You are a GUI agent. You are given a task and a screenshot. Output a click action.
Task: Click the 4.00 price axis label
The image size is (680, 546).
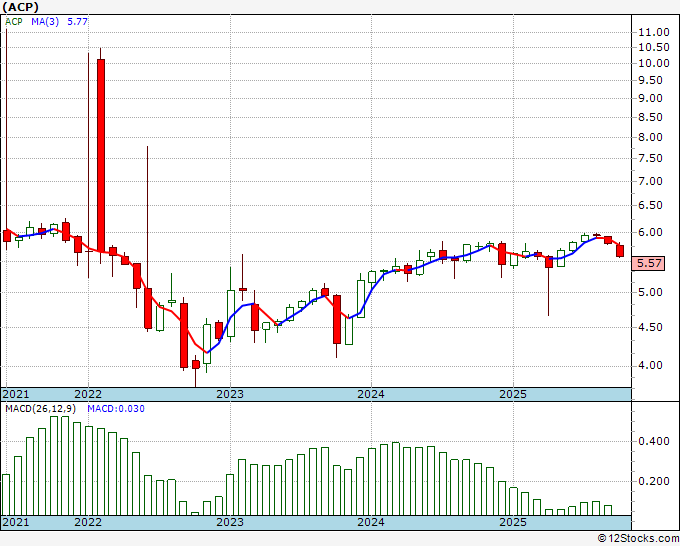pos(650,366)
